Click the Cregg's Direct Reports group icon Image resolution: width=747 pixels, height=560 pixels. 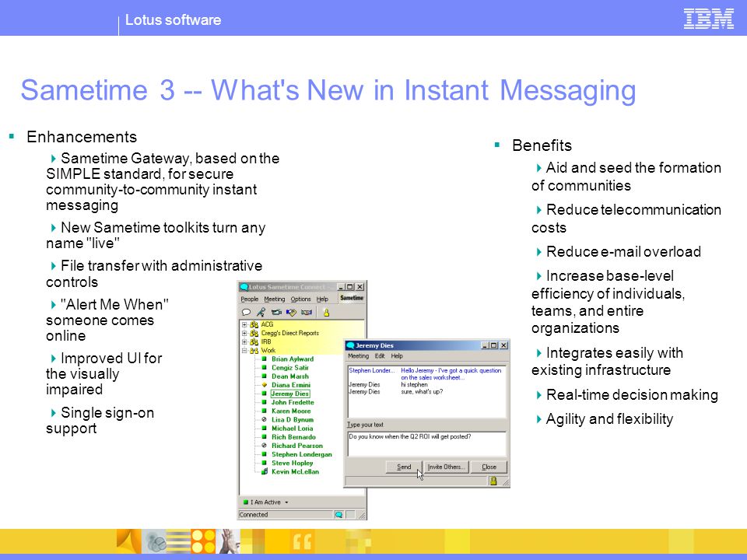254,333
